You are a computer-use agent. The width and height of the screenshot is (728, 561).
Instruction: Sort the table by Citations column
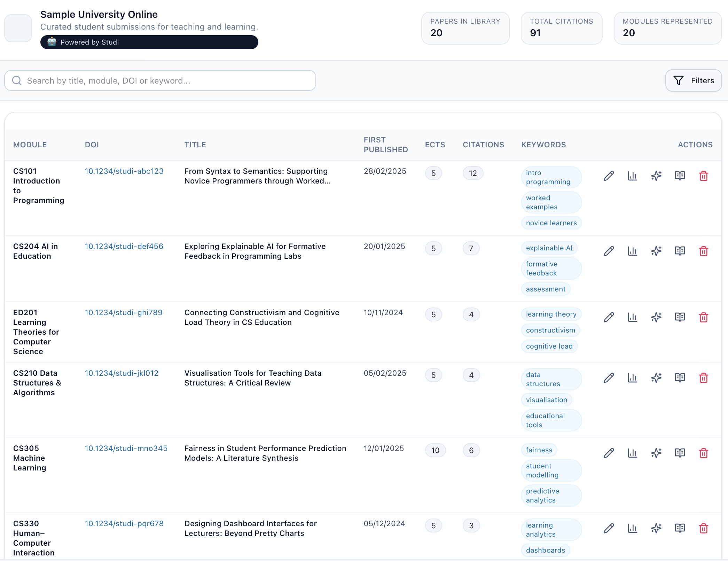[x=483, y=145]
